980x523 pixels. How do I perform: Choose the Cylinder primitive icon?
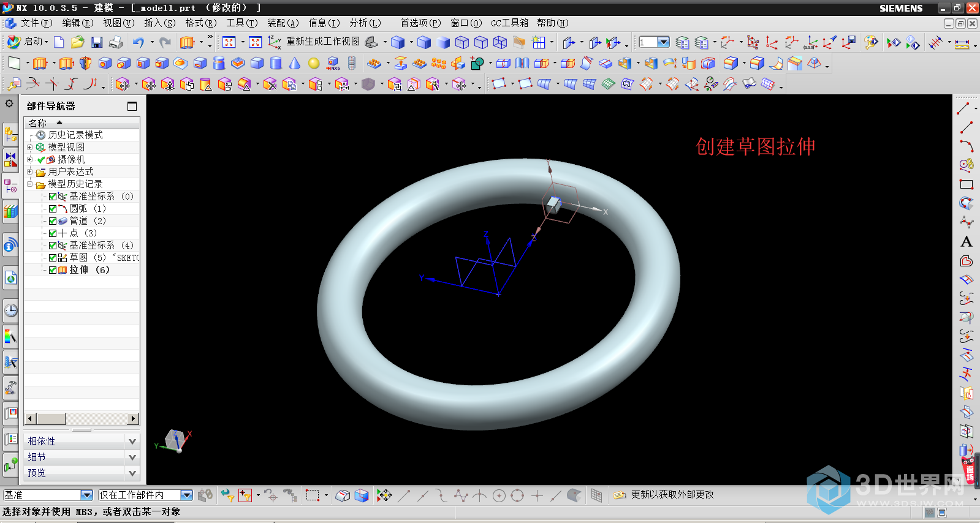tap(276, 63)
